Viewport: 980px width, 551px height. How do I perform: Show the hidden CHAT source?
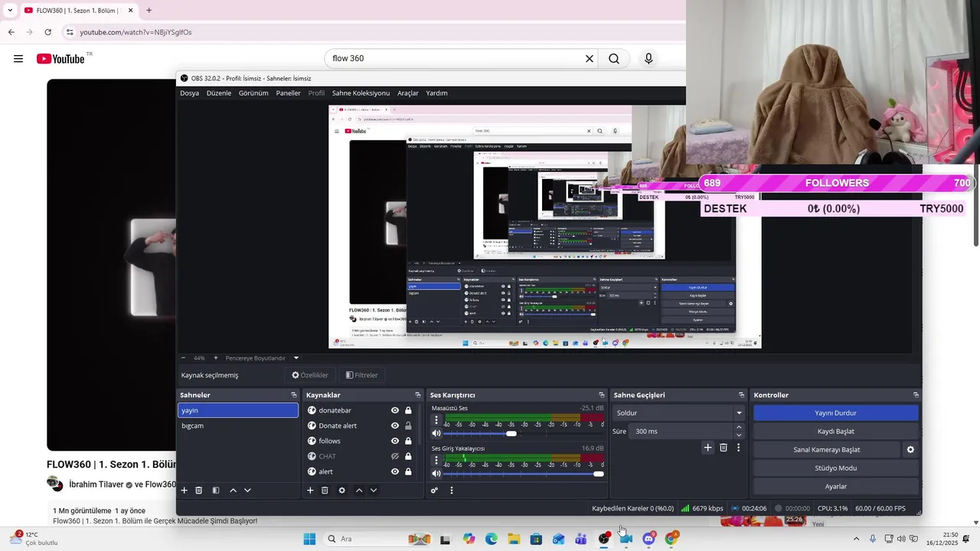point(395,456)
